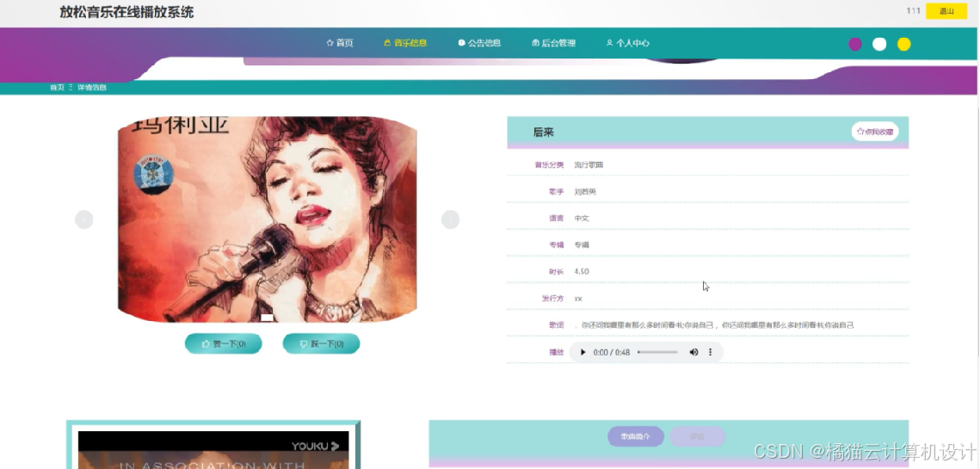Click the audio progress seek bar
The height and width of the screenshot is (469, 980).
(657, 352)
